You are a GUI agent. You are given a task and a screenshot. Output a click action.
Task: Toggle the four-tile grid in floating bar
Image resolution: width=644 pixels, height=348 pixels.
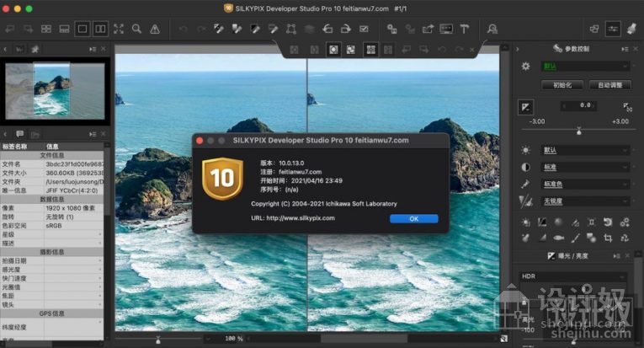371,50
